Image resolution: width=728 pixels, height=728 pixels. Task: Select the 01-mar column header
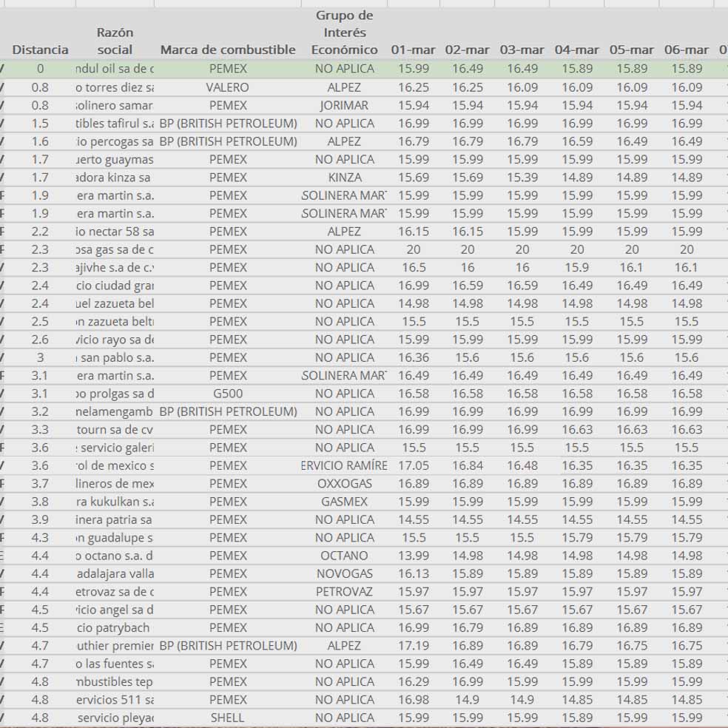point(414,50)
